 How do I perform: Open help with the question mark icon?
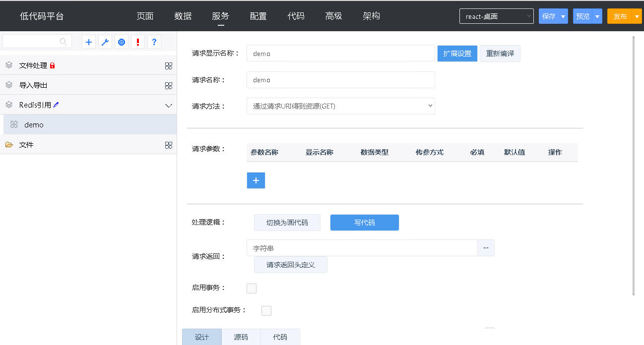154,42
